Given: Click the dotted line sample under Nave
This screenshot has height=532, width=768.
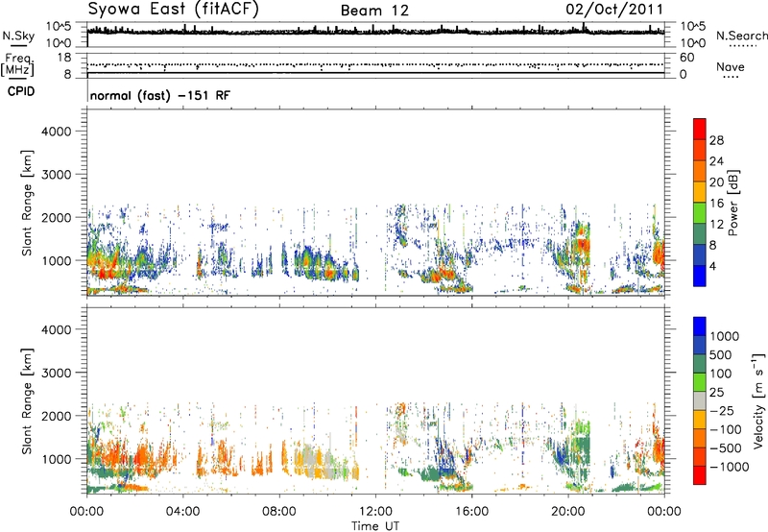Looking at the screenshot, I should point(731,77).
